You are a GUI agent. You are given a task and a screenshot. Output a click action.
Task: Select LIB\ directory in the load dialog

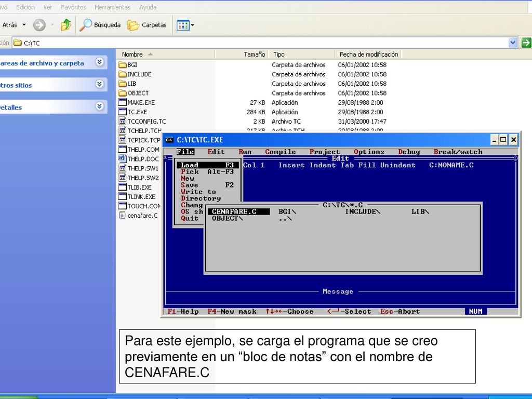point(420,212)
